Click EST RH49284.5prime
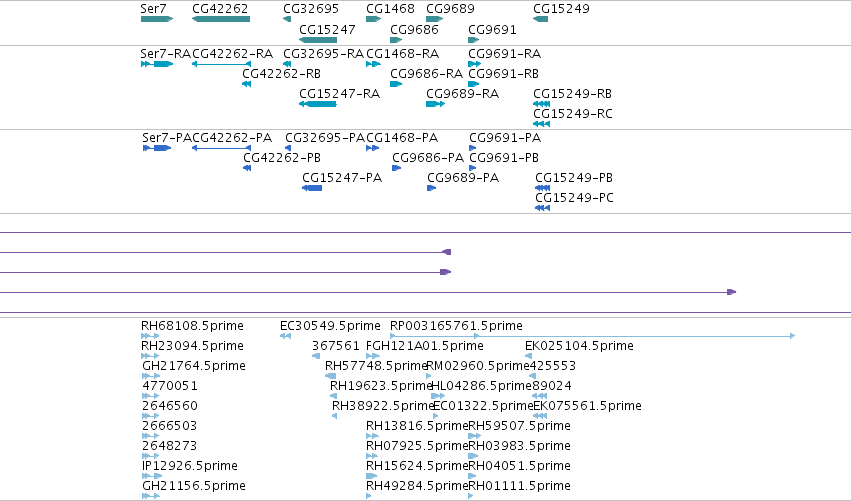Image resolution: width=851 pixels, height=501 pixels. pos(369,496)
